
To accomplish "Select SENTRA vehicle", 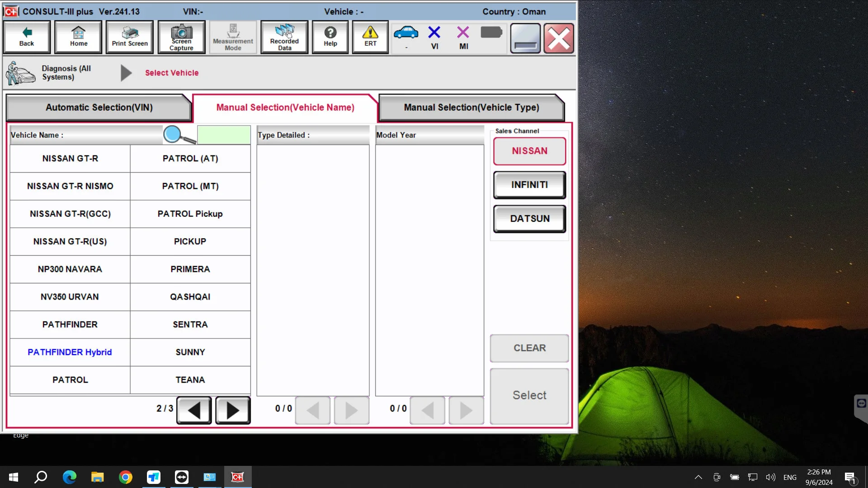I will pyautogui.click(x=190, y=324).
